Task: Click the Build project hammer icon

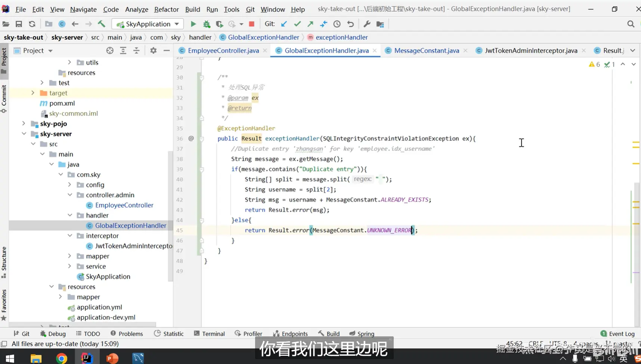Action: coord(102,24)
